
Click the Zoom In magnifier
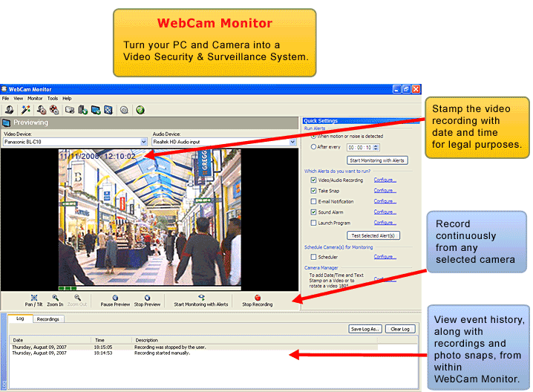[55, 301]
